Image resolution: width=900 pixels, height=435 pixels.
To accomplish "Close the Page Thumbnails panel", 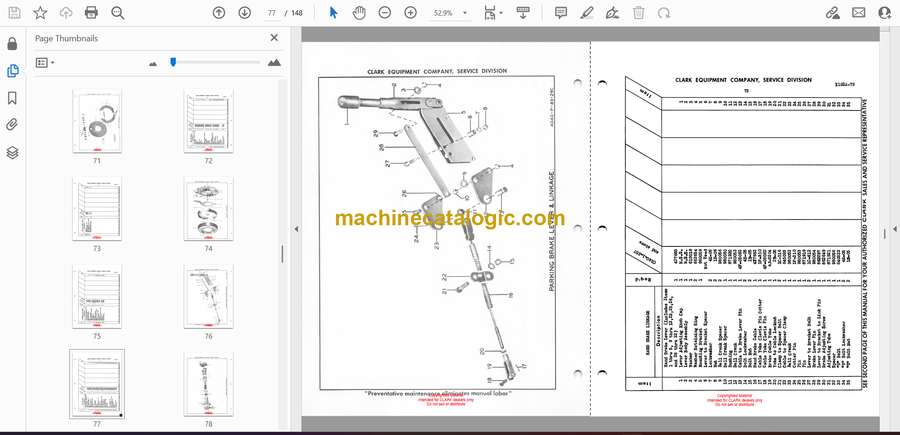I will click(x=274, y=38).
